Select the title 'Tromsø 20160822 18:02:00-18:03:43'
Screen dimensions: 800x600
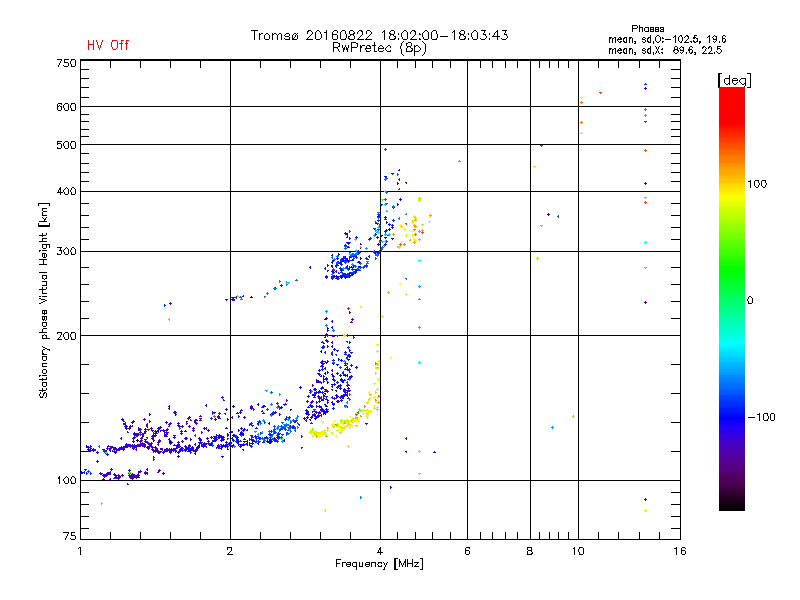click(x=379, y=35)
